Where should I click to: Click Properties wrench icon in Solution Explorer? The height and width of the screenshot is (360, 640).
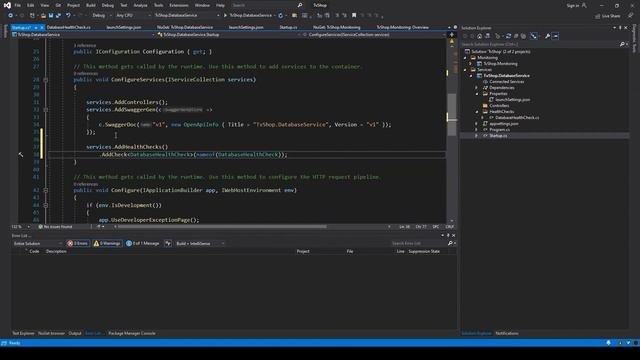[547, 36]
